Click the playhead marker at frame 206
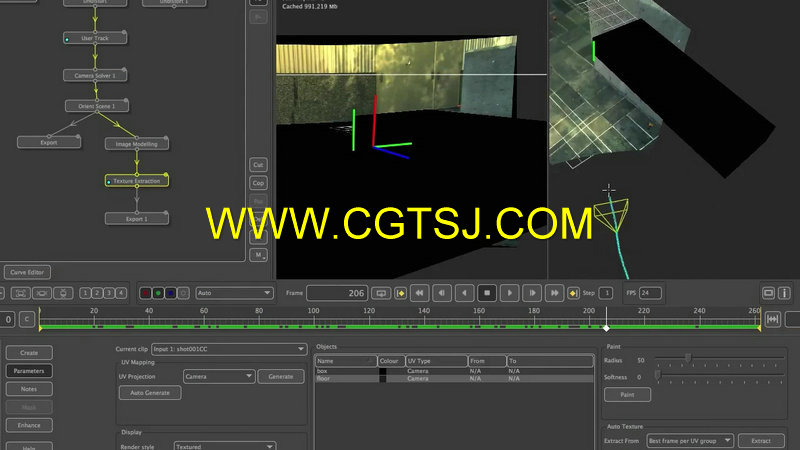The width and height of the screenshot is (800, 450). coord(606,328)
